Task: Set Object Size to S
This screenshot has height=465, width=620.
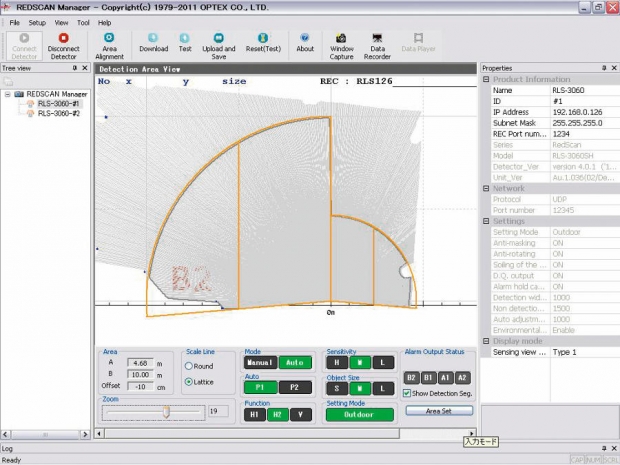Action: pyautogui.click(x=336, y=389)
